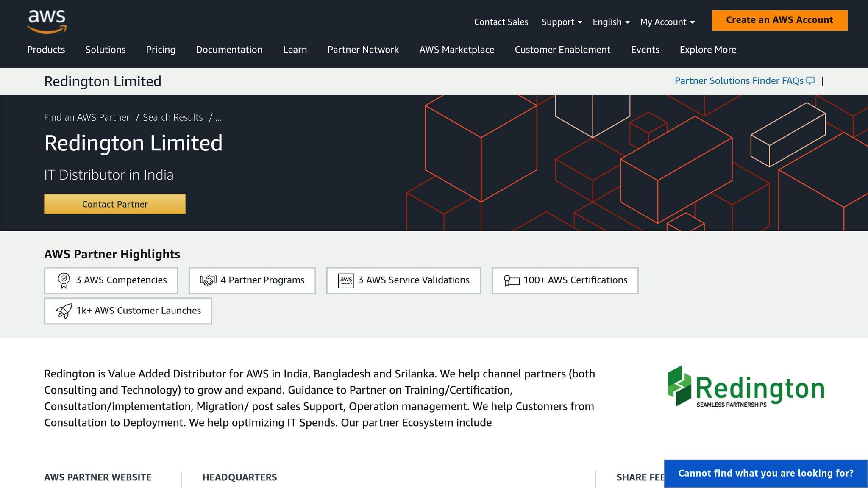Click the AWS logo
The image size is (868, 488).
tap(47, 21)
